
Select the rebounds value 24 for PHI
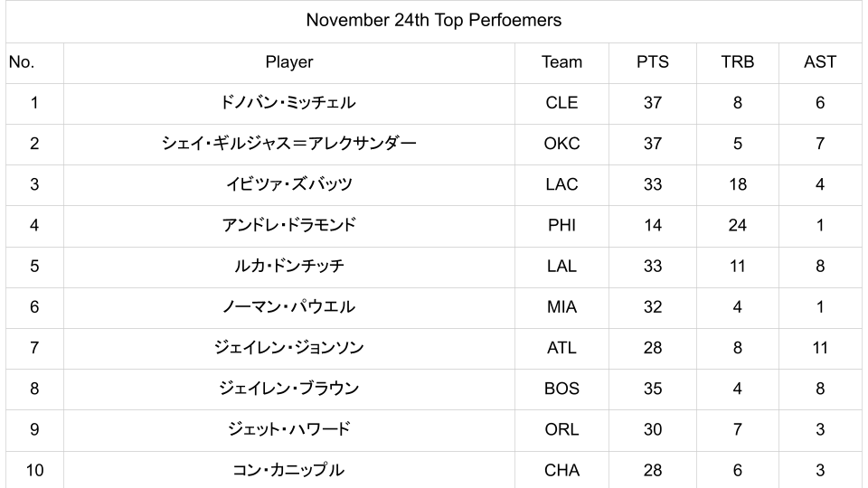[737, 225]
